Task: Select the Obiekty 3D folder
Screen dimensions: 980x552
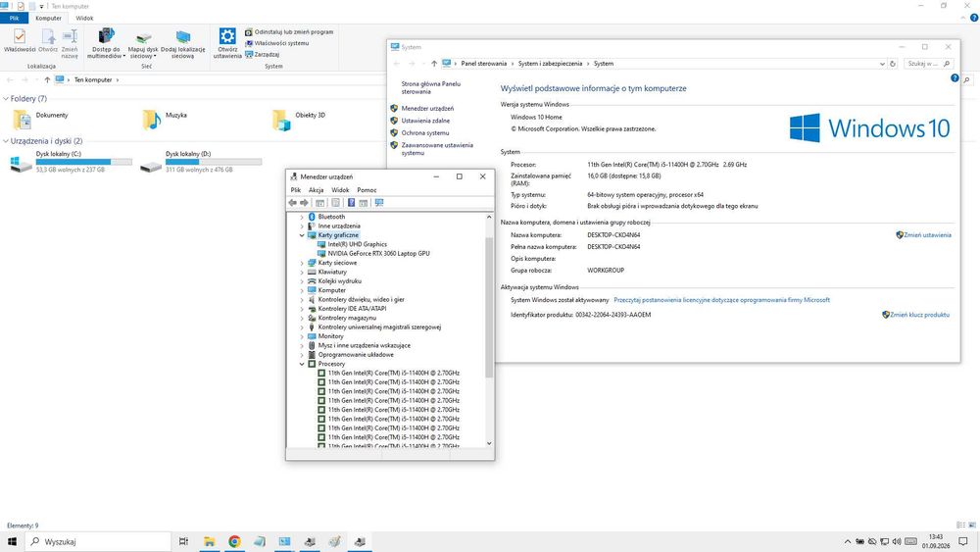Action: click(x=299, y=119)
